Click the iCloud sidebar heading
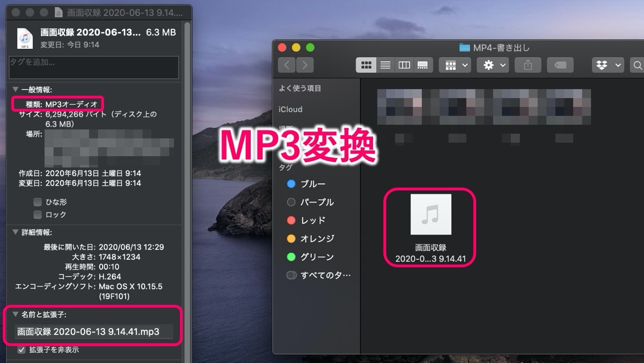 (x=290, y=109)
